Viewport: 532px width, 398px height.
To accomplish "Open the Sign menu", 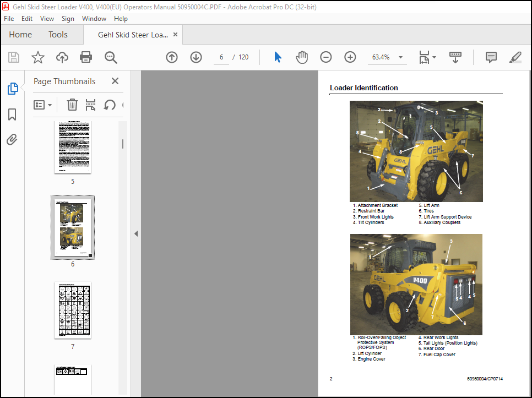I will coord(68,19).
